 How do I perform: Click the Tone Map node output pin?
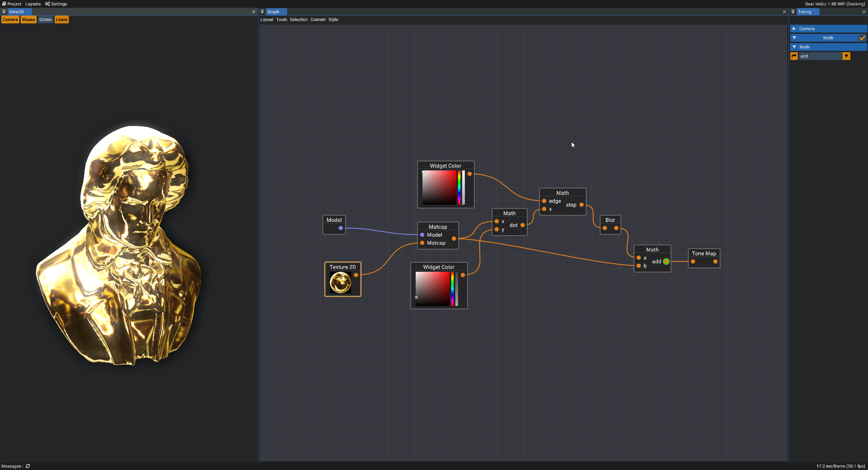(715, 262)
